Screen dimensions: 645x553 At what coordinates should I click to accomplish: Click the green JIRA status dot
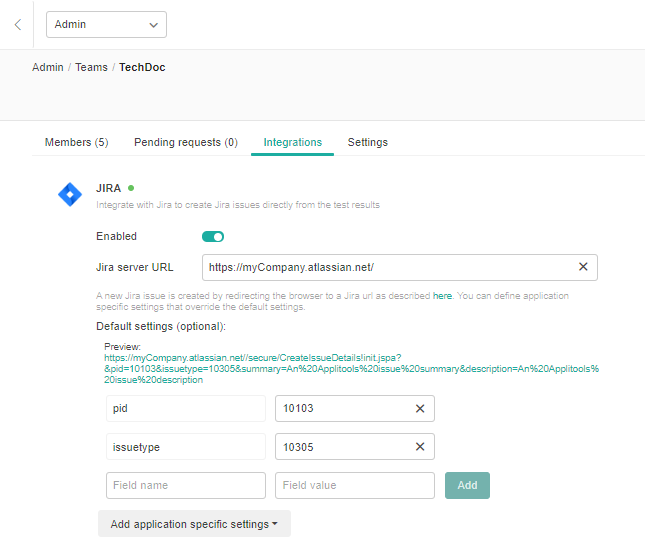pos(131,187)
